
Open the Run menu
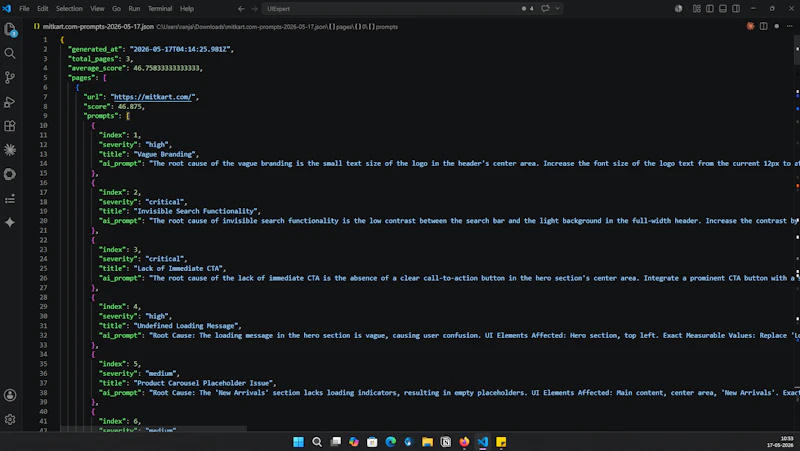(134, 9)
